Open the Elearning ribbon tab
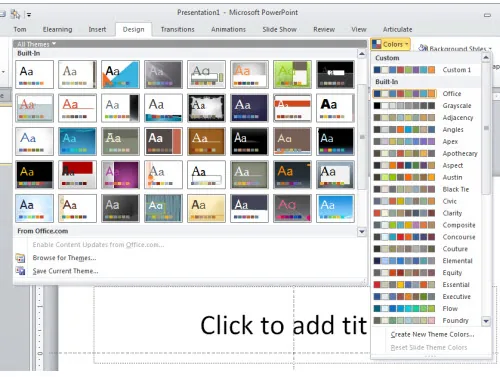Screen dimensions: 500x377 click(x=57, y=29)
